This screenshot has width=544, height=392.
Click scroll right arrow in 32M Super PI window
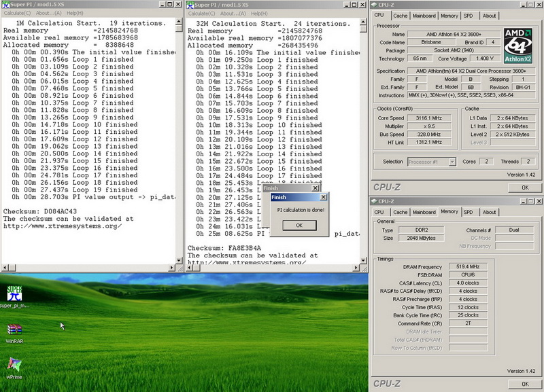(356, 268)
